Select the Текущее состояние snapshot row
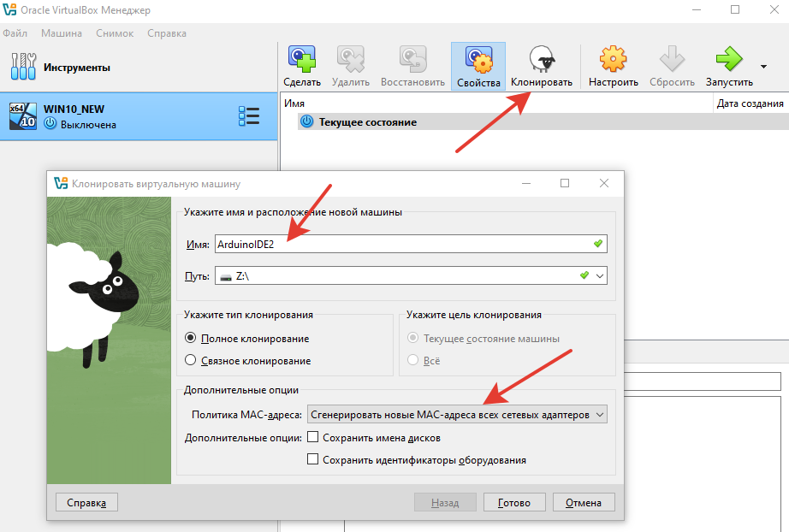This screenshot has width=789, height=532. coord(543,121)
